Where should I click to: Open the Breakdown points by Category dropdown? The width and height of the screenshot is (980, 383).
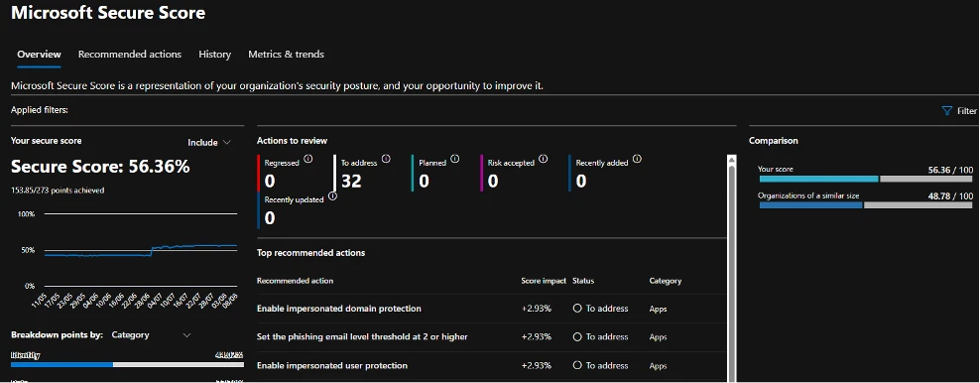[x=151, y=335]
